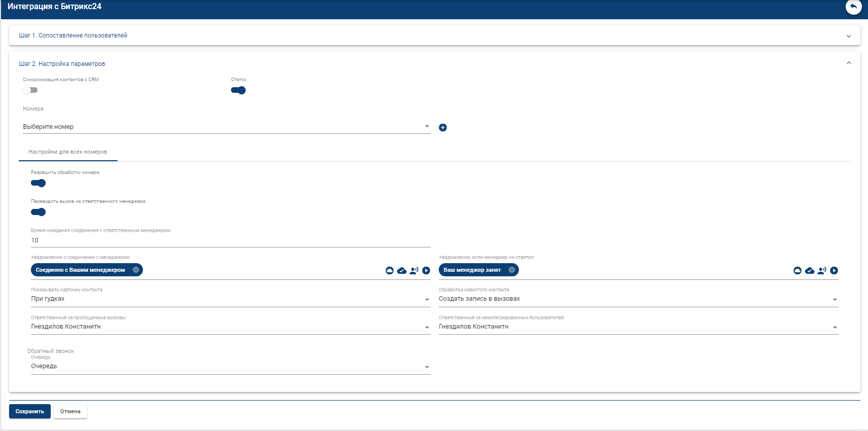Enable 'Синхронизация контактов с CRM' switch
Image resolution: width=868 pixels, height=431 pixels.
point(30,90)
